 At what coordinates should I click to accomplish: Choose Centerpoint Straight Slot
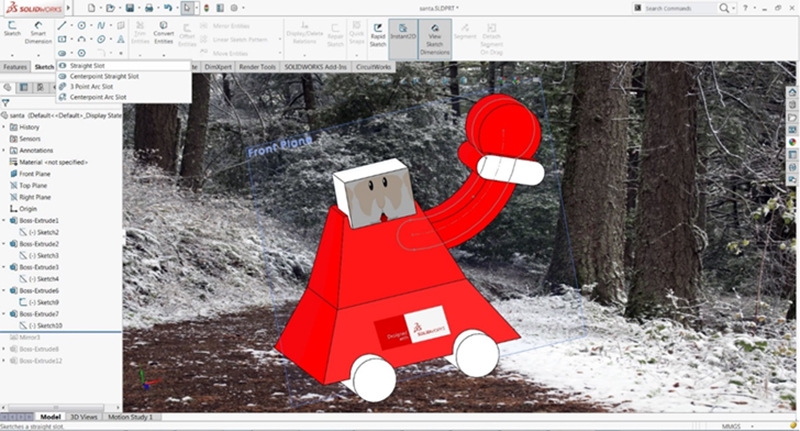(123, 76)
